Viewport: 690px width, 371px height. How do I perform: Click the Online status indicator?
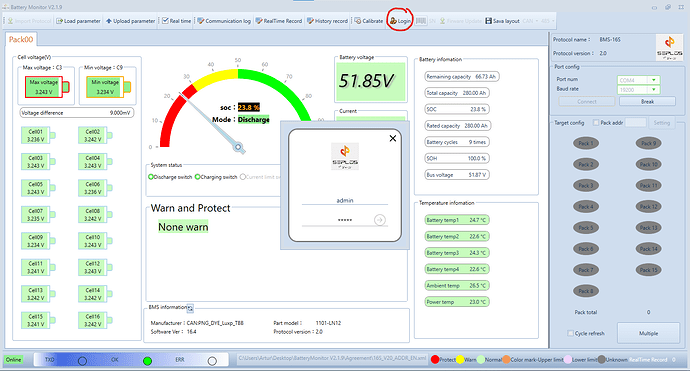14,360
